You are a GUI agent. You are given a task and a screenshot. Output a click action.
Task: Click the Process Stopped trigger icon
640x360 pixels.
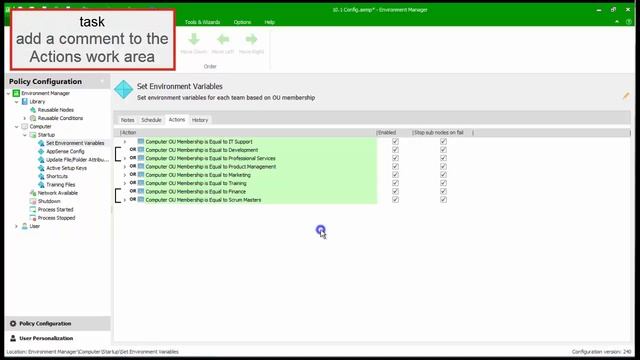(x=33, y=218)
